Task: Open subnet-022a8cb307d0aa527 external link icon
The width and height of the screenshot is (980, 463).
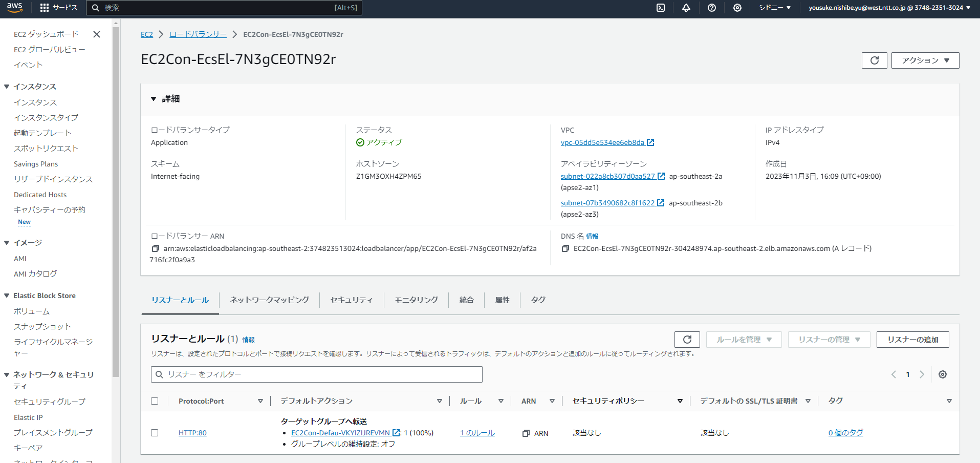Action: click(661, 176)
